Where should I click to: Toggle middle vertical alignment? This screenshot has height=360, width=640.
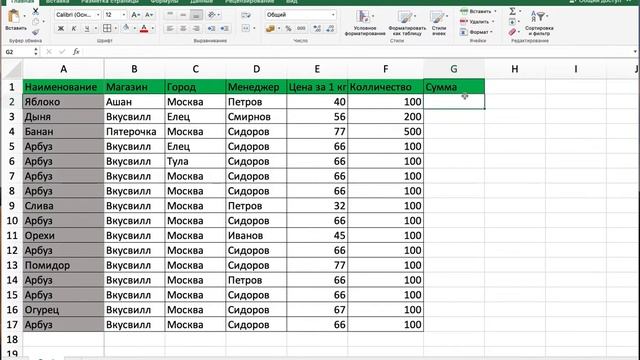183,15
